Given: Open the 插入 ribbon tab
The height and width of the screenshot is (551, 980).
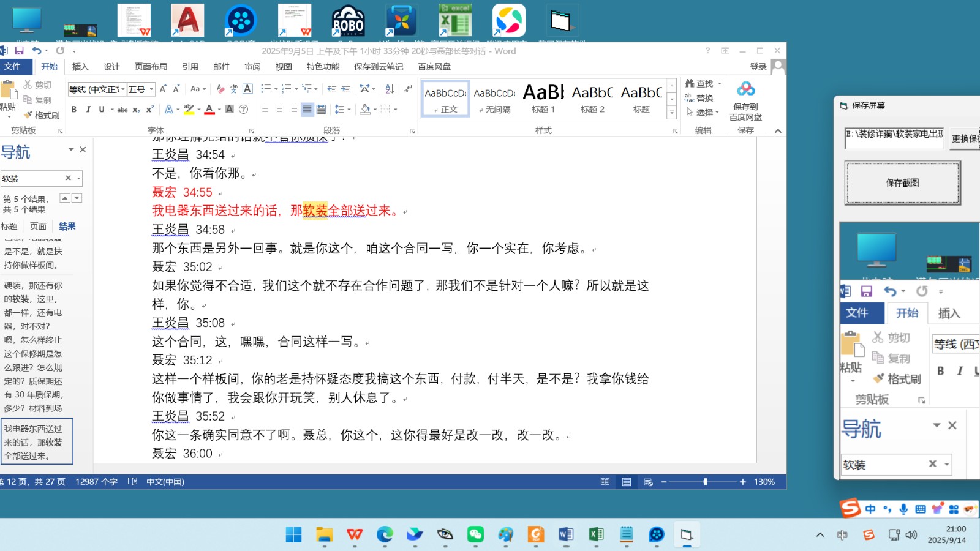Looking at the screenshot, I should pos(80,67).
